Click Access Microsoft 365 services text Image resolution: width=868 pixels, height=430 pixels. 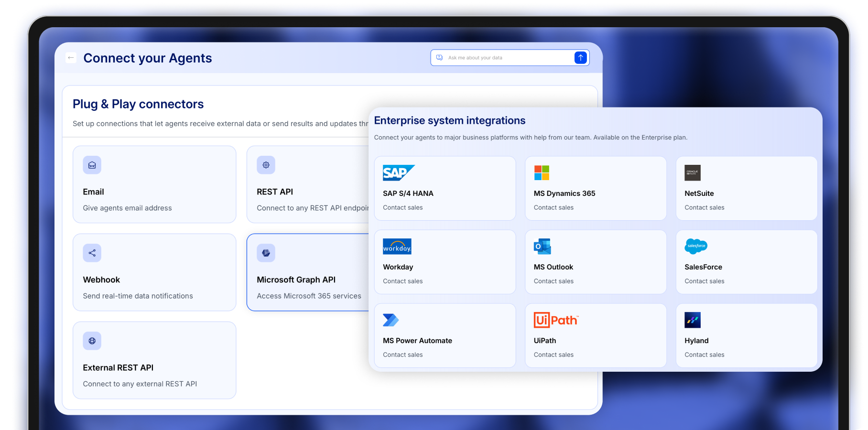(309, 296)
